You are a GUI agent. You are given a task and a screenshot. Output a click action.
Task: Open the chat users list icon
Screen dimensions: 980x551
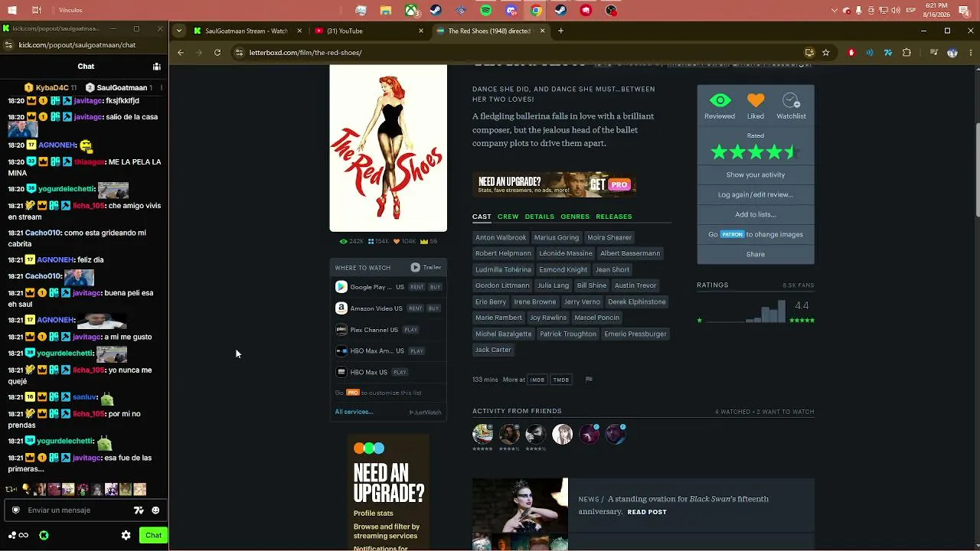(156, 67)
